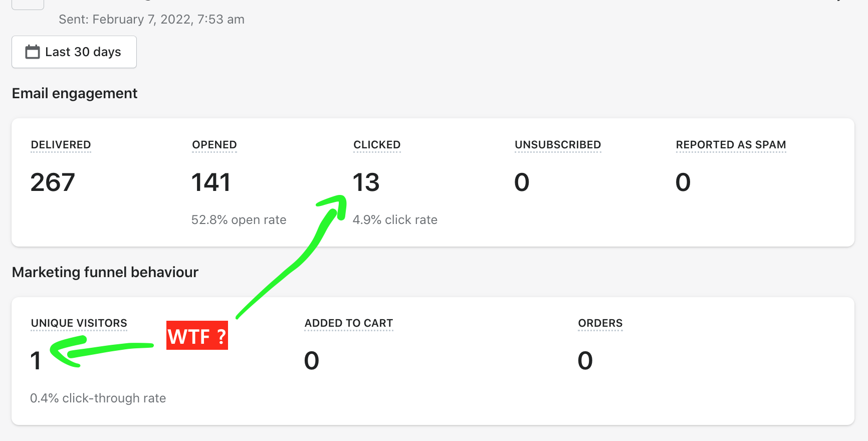Click the DELIVERED metric label
Viewport: 868px width, 441px height.
pos(61,145)
